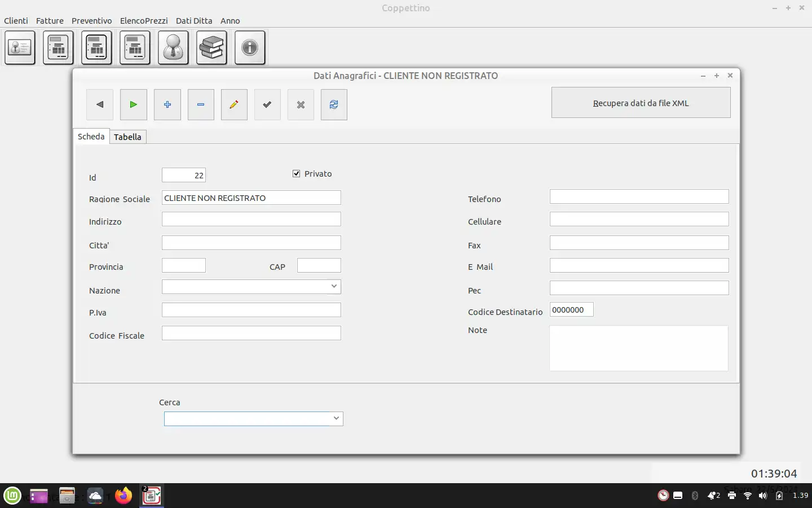Open the Clienti menu
Viewport: 812px width, 508px height.
16,21
